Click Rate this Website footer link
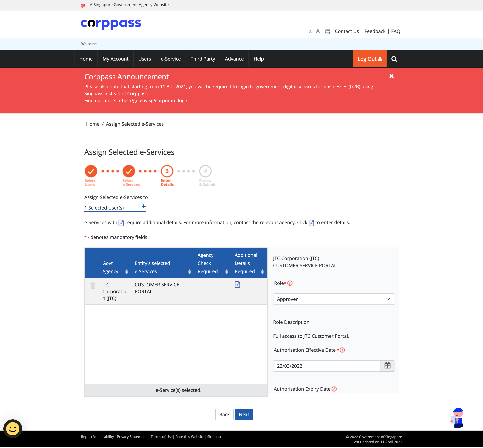 (x=190, y=437)
